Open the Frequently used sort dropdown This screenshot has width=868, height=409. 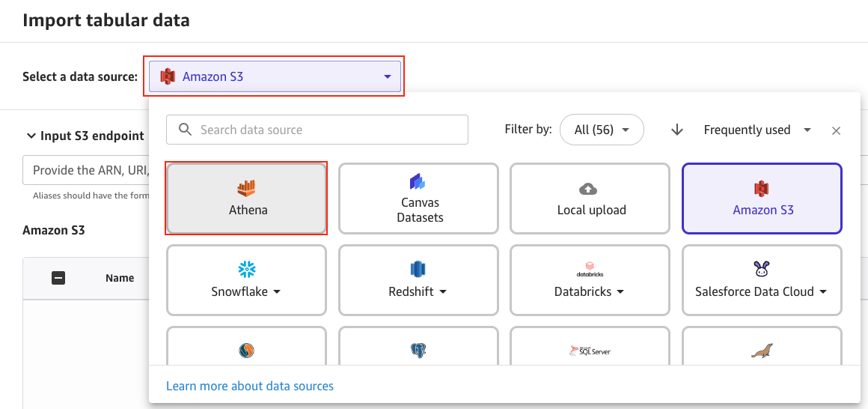(x=757, y=130)
